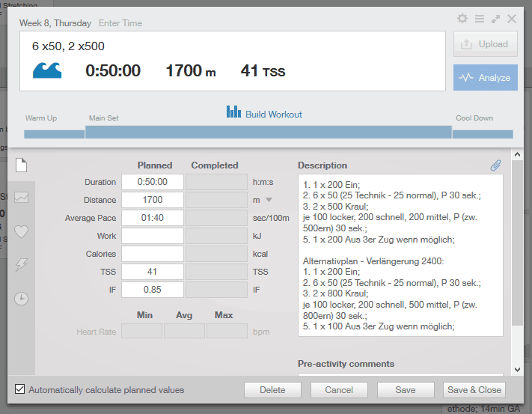
Task: Click the Enter Time field in header
Action: pyautogui.click(x=121, y=23)
